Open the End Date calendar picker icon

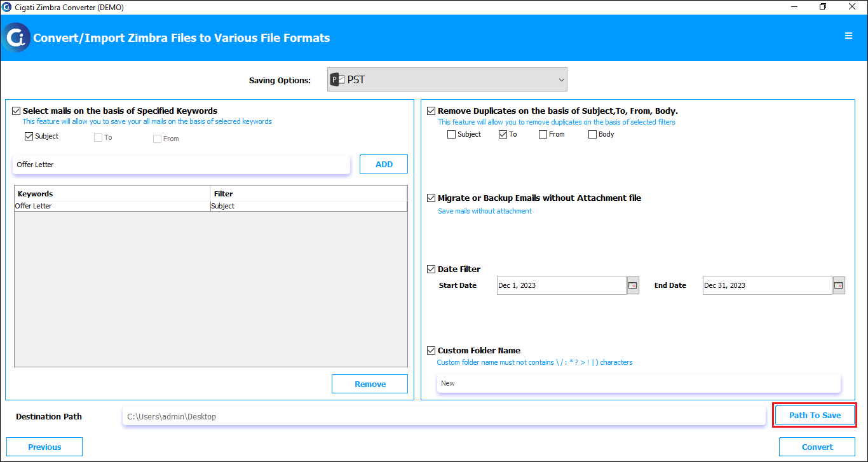839,285
